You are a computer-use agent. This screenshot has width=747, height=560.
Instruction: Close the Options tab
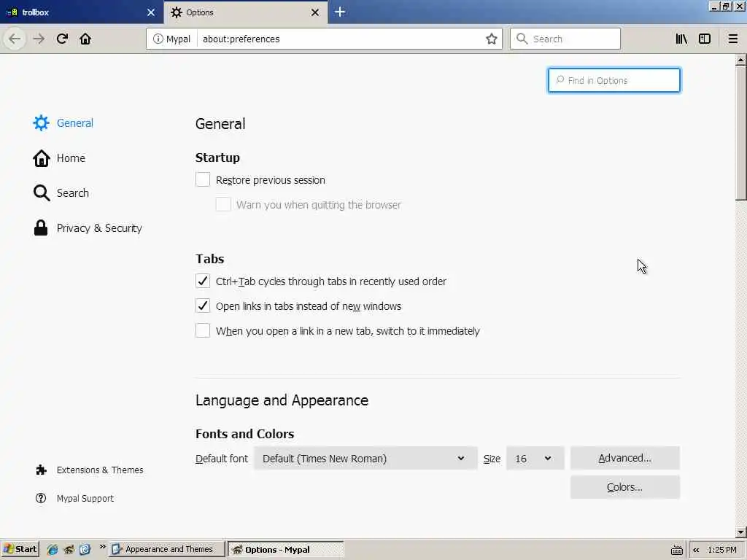coord(315,12)
